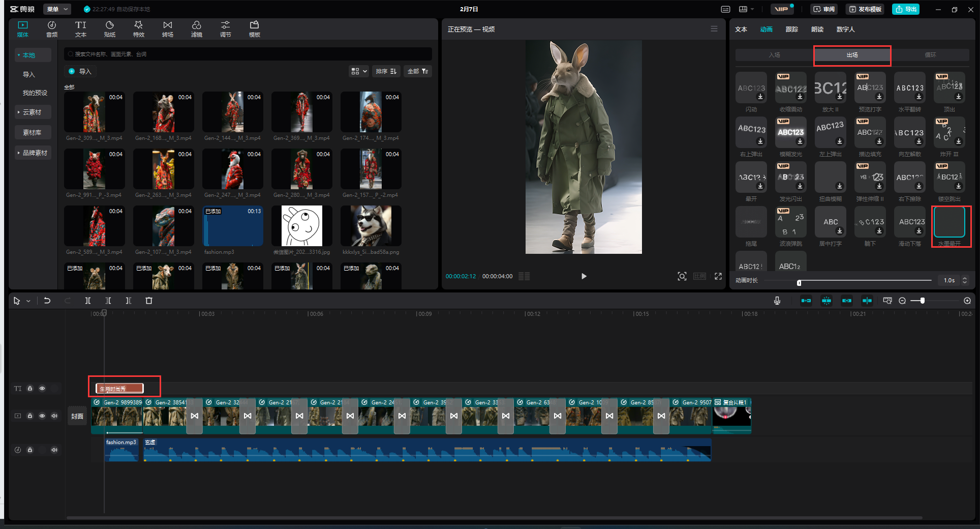Screen dimensions: 980x529
Task: Open the 贴纸 stickers panel
Action: 110,29
